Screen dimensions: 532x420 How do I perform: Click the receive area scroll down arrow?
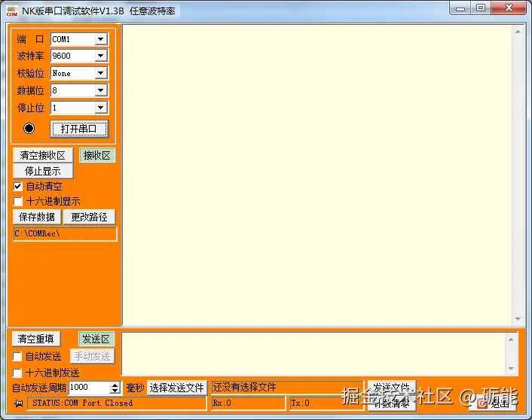point(518,318)
